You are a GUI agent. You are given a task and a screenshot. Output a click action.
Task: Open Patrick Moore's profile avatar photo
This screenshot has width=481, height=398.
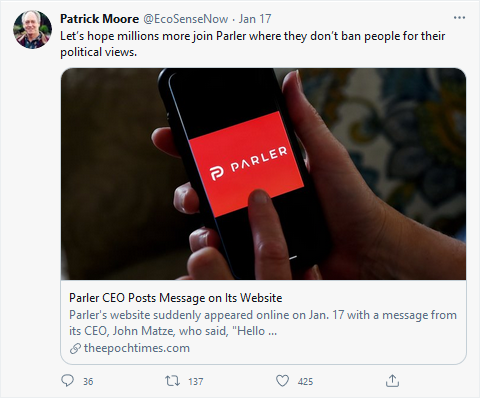coord(32,29)
